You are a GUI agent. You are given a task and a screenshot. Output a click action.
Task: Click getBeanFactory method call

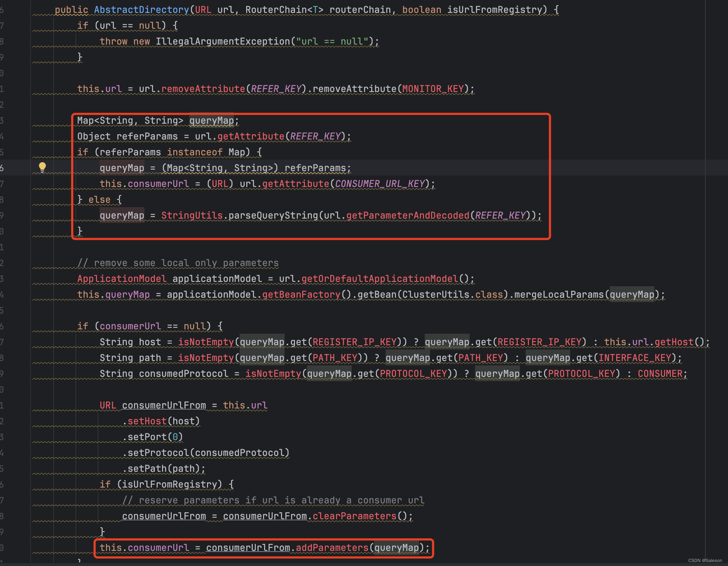tap(301, 295)
